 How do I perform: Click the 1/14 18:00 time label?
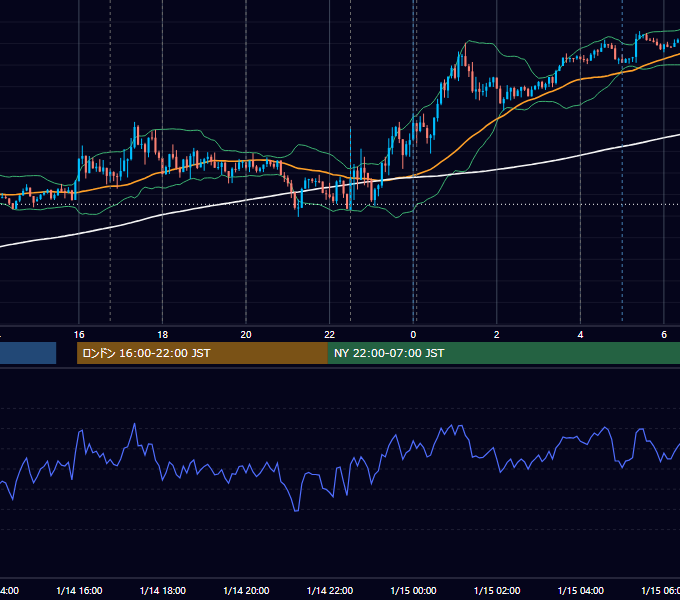(163, 590)
